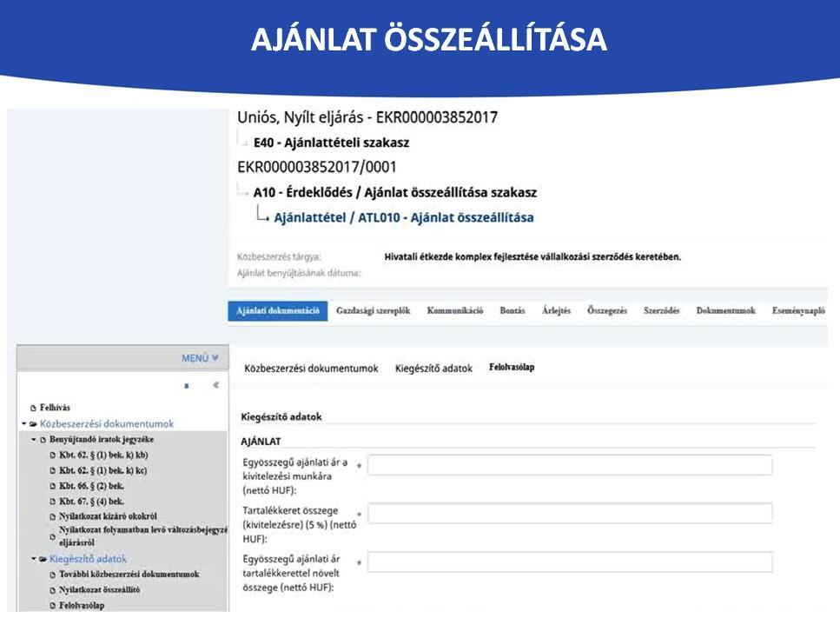Screen dimensions: 840x625
Task: Click the Uniós, Nyílt eljárás title text
Action: pos(367,117)
